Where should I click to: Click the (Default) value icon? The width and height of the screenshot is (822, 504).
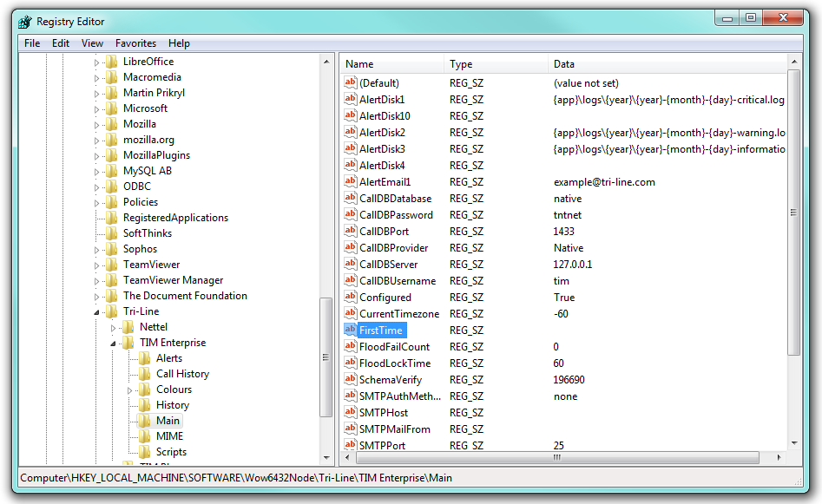(x=351, y=83)
